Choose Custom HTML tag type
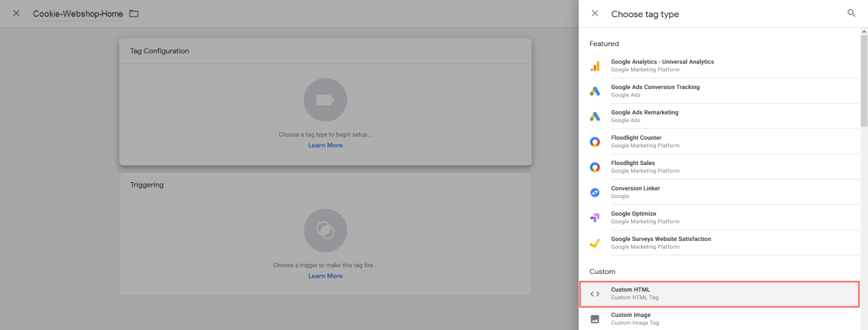The width and height of the screenshot is (868, 330). pos(719,294)
